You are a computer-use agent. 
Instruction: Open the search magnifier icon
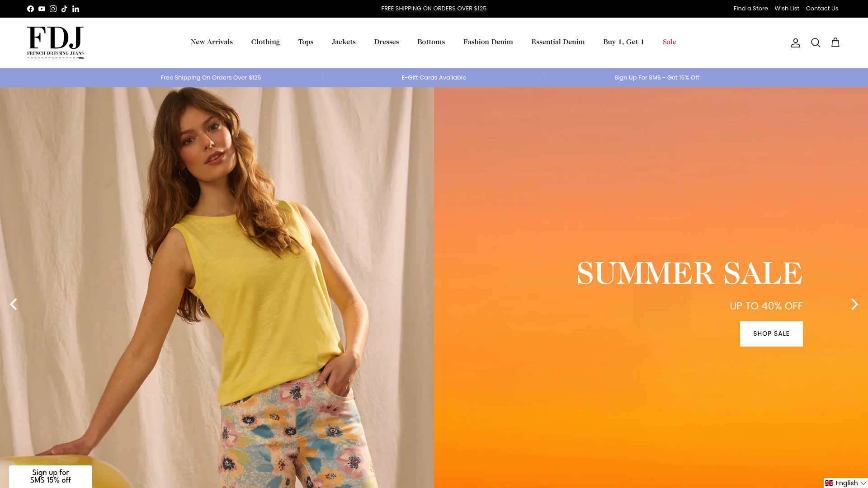pos(816,42)
